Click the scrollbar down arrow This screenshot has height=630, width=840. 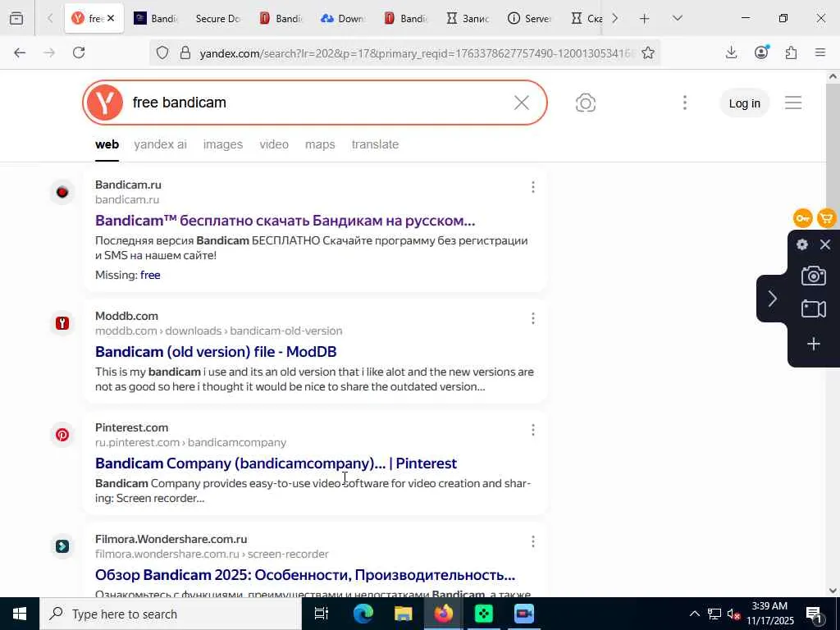coord(833,591)
